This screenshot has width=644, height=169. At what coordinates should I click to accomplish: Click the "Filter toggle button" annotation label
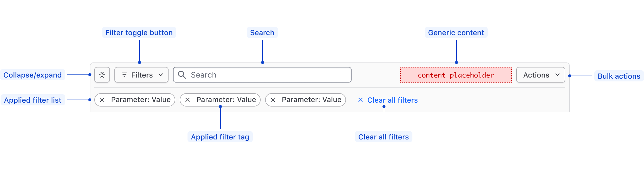click(x=139, y=33)
